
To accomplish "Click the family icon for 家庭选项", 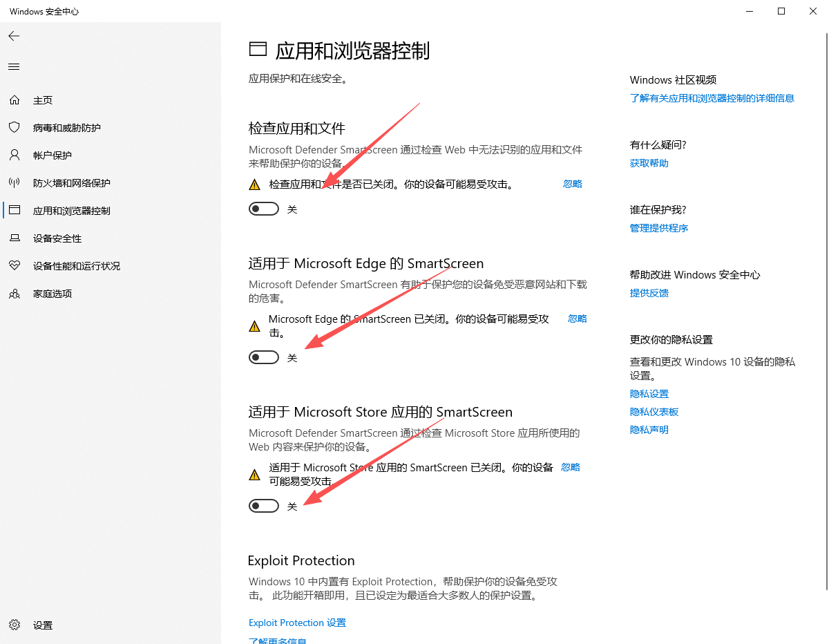I will coord(14,294).
